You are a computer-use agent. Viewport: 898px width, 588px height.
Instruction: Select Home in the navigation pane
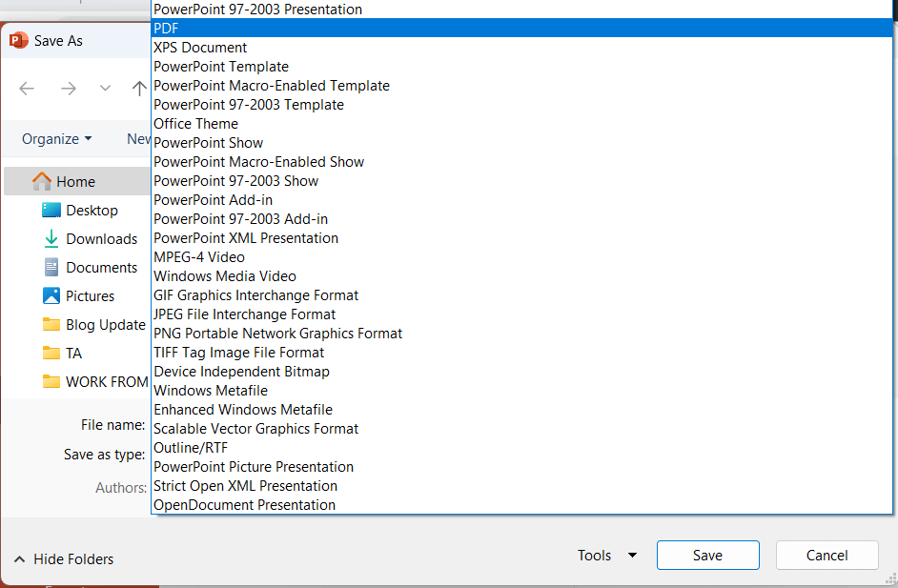pos(77,181)
